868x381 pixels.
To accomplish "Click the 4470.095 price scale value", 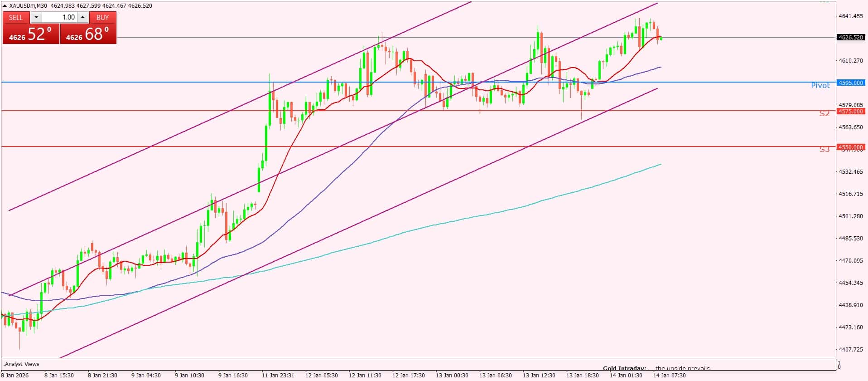I will pos(851,260).
